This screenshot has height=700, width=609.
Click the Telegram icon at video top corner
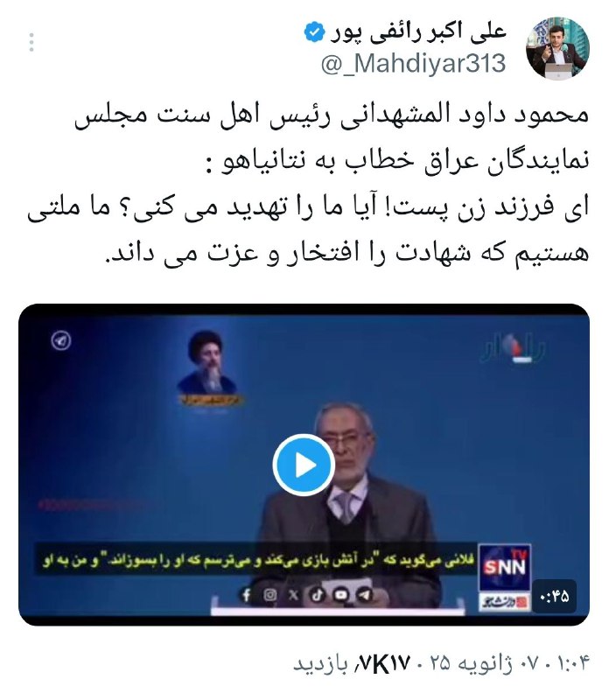click(x=61, y=340)
